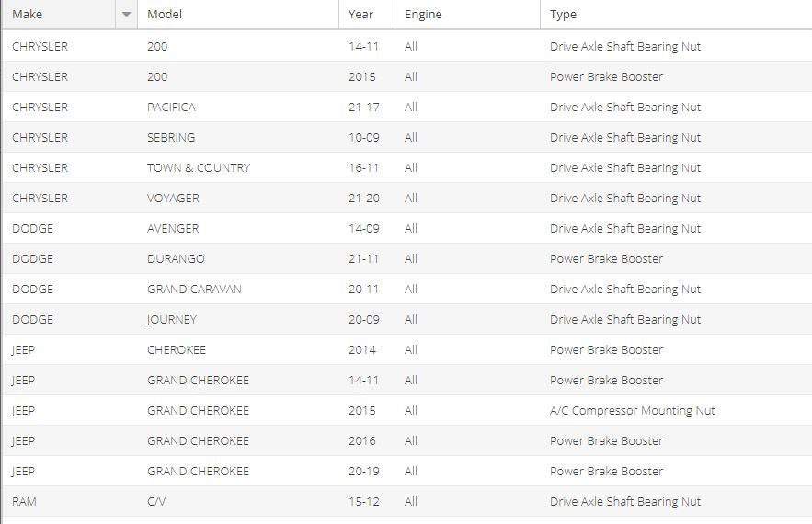812x524 pixels.
Task: Select the Jeep Cherokee 2014 row
Action: (x=407, y=349)
